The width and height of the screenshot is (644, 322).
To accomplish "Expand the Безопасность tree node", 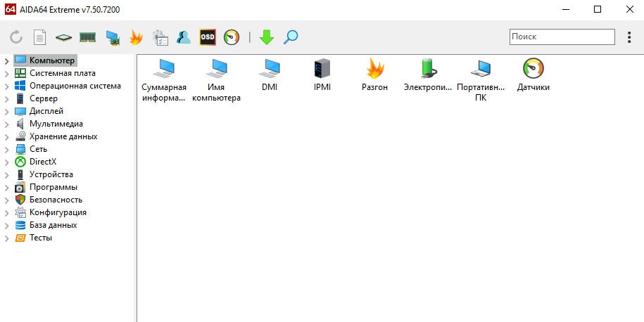I will 6,201.
